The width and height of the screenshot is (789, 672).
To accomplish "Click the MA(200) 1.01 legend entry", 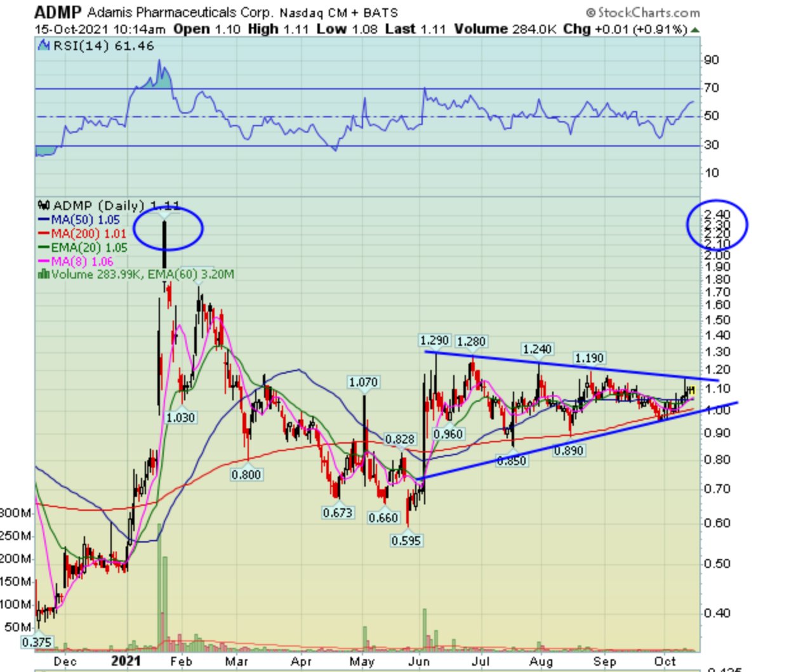I will click(83, 234).
